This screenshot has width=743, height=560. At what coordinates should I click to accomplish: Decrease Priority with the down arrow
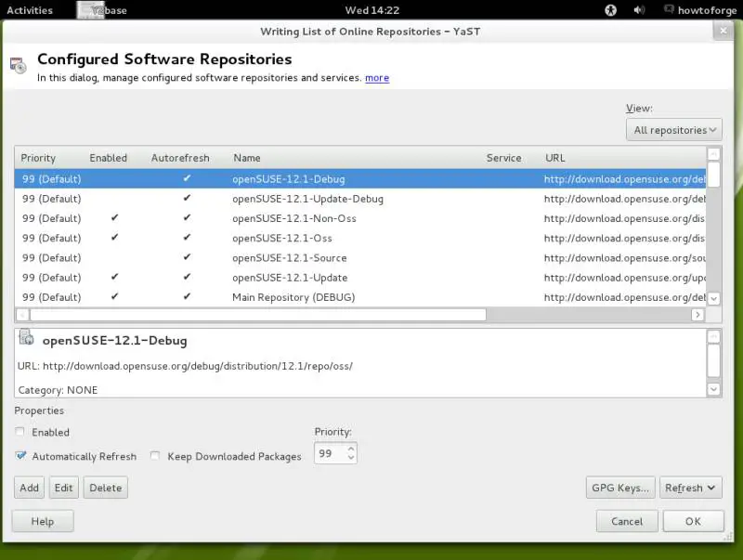[x=351, y=458]
